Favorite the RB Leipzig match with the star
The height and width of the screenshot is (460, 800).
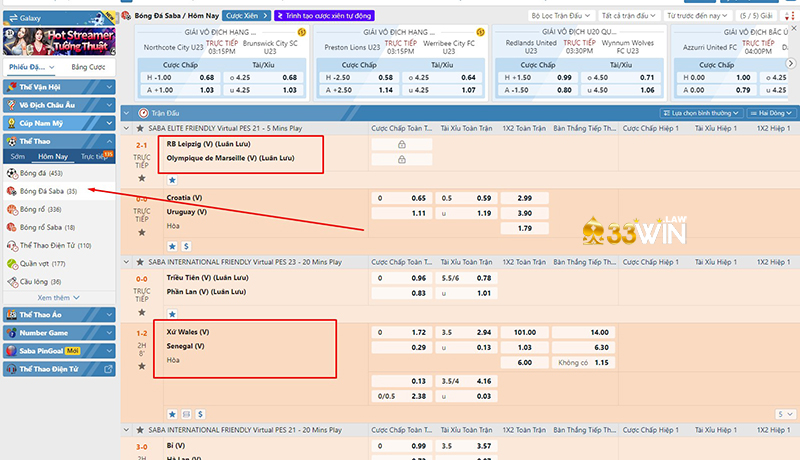141,179
